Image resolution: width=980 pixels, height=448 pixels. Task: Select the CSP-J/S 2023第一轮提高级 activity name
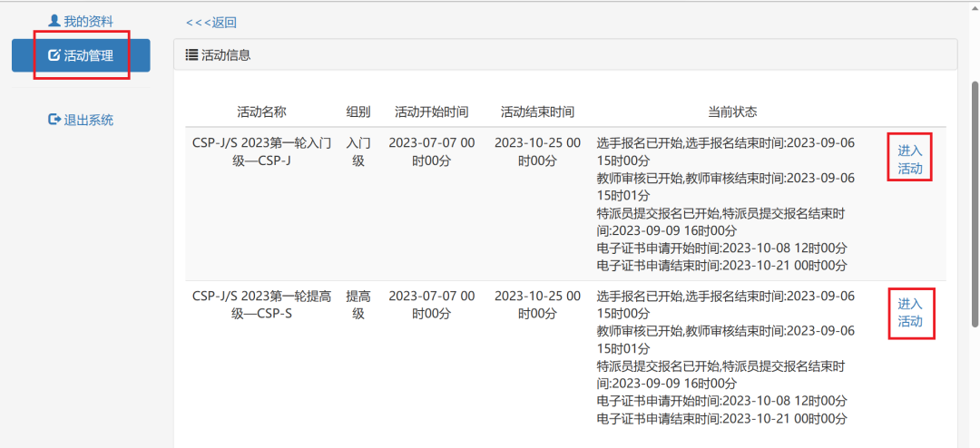click(x=261, y=305)
